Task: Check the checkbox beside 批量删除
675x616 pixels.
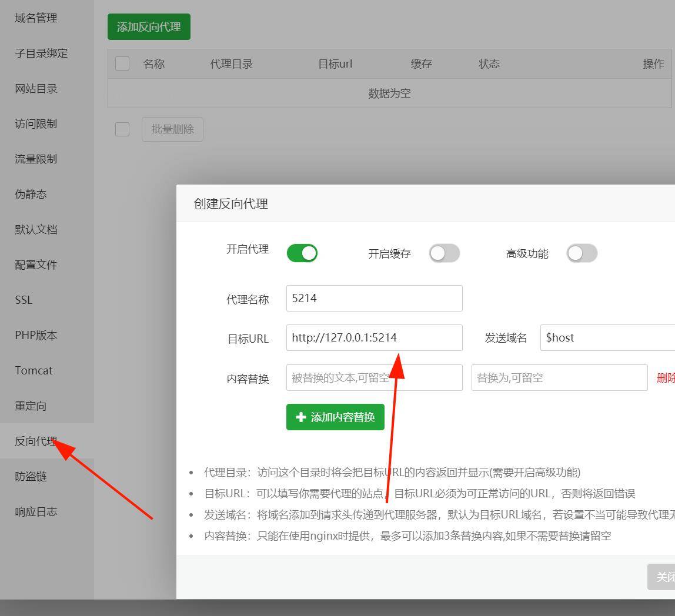Action: pos(122,129)
